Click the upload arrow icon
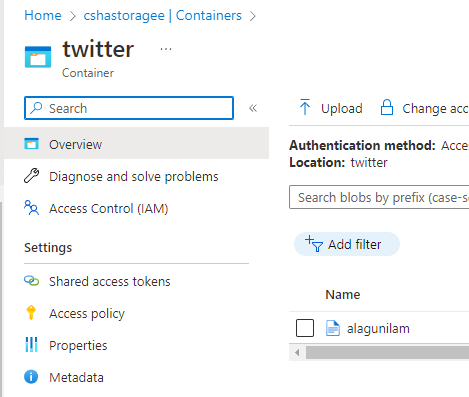The width and height of the screenshot is (469, 397). click(x=305, y=107)
